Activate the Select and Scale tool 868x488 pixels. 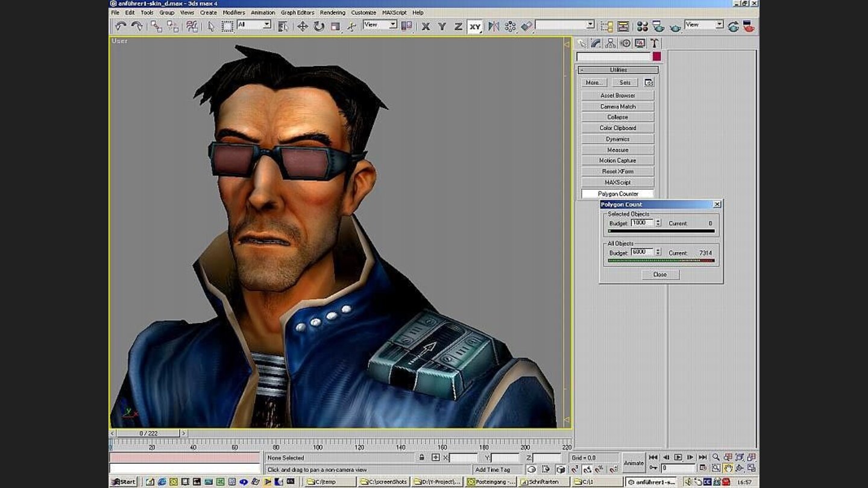click(x=335, y=26)
